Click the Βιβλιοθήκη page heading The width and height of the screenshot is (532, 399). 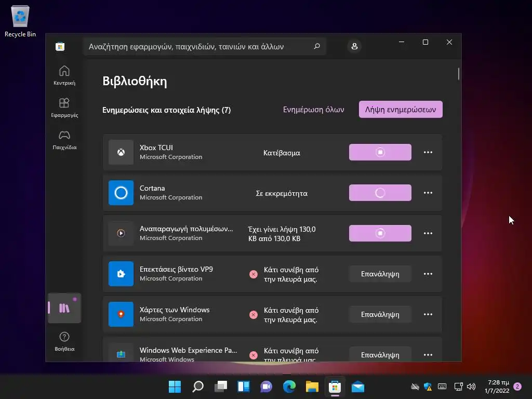(x=135, y=81)
